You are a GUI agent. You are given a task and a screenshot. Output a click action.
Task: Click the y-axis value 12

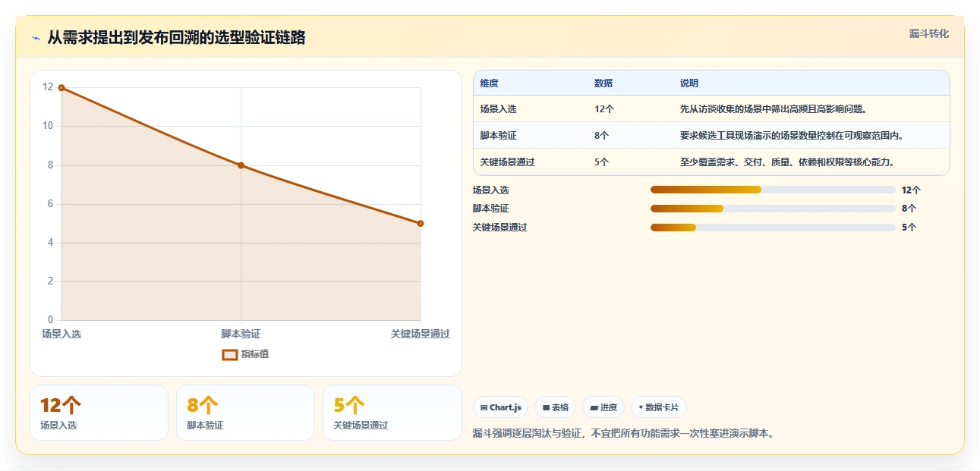click(48, 87)
